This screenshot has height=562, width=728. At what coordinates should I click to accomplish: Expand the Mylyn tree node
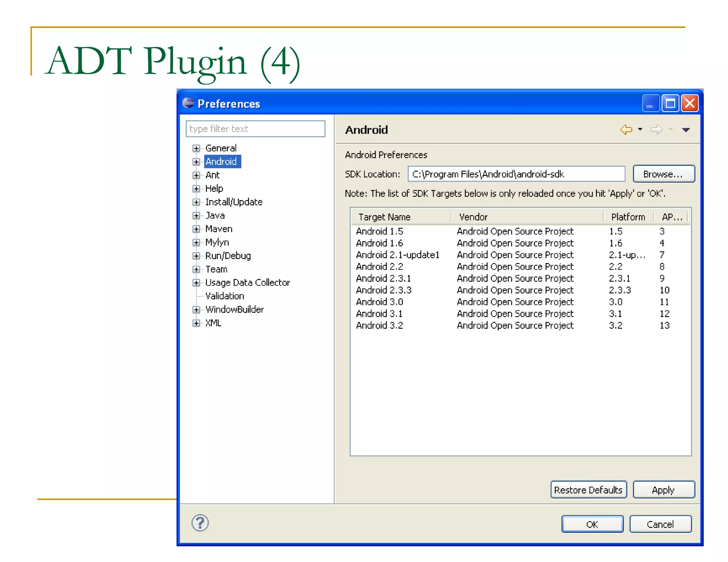(x=196, y=243)
